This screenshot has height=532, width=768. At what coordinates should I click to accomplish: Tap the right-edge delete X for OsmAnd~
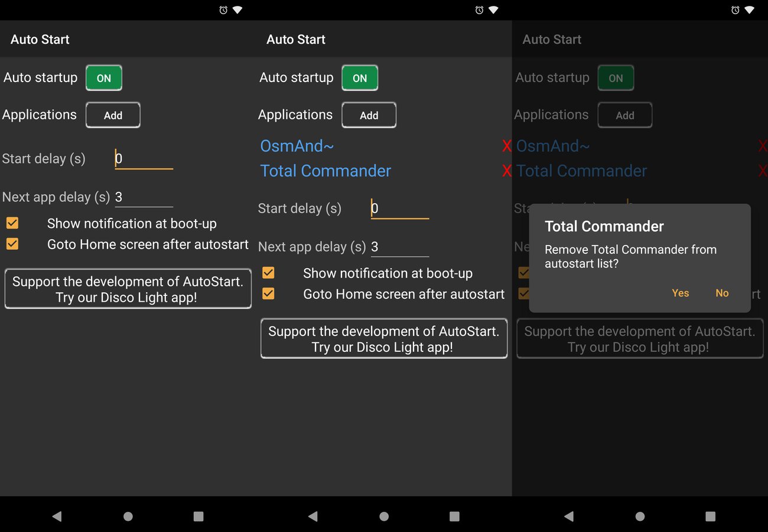pos(763,146)
